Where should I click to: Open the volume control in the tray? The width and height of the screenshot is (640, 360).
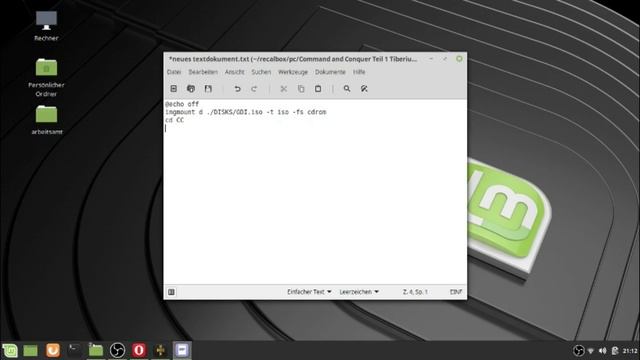602,351
